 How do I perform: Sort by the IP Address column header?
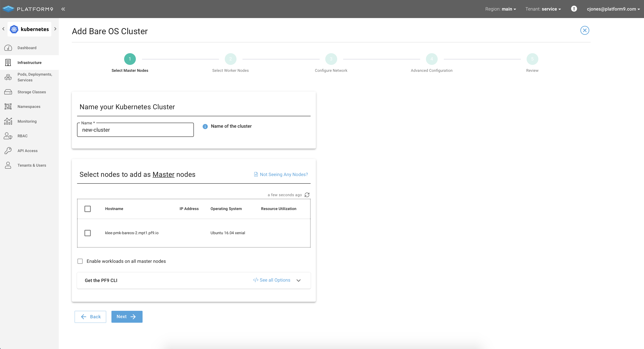[x=189, y=209]
